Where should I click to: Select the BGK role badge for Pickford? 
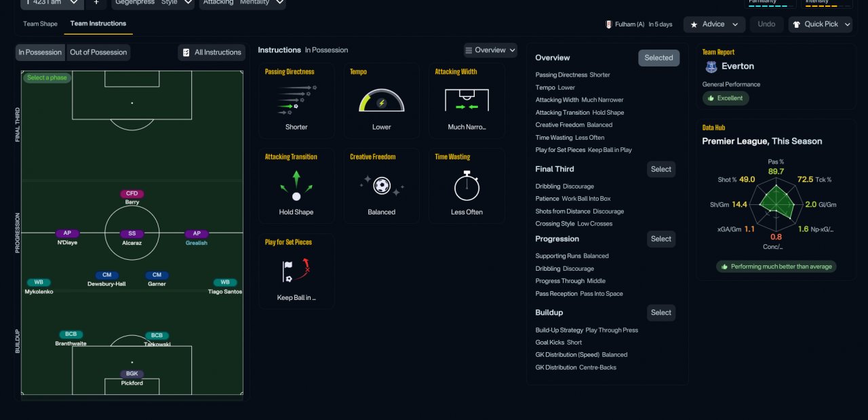(132, 374)
